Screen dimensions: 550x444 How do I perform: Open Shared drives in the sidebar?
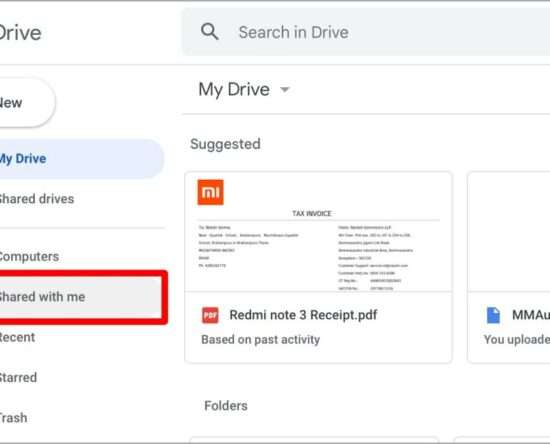[36, 199]
